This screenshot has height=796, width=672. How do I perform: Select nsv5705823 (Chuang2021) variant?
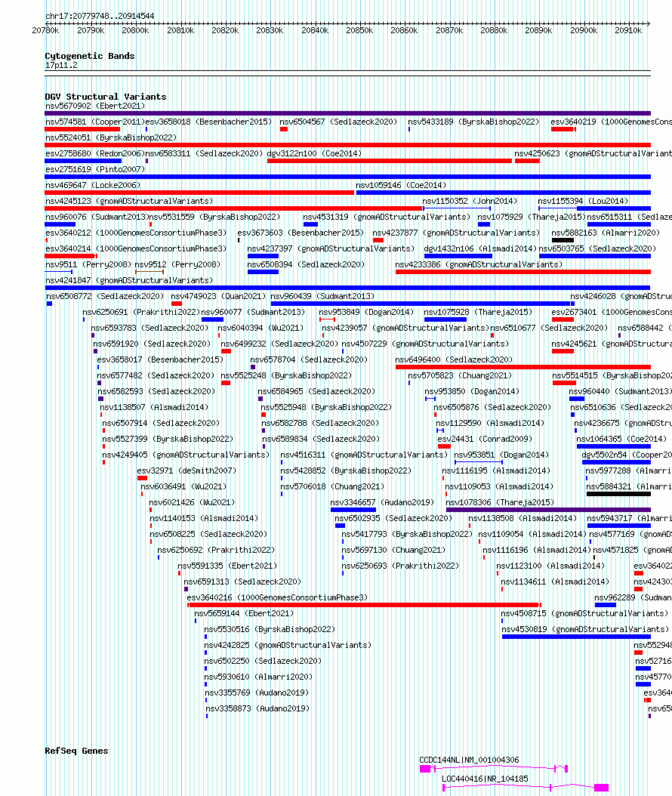tap(460, 375)
